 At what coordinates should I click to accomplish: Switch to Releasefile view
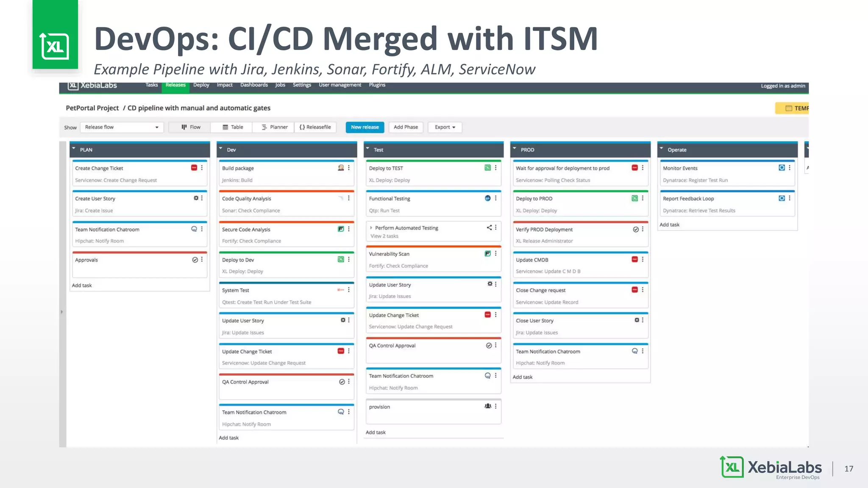315,127
